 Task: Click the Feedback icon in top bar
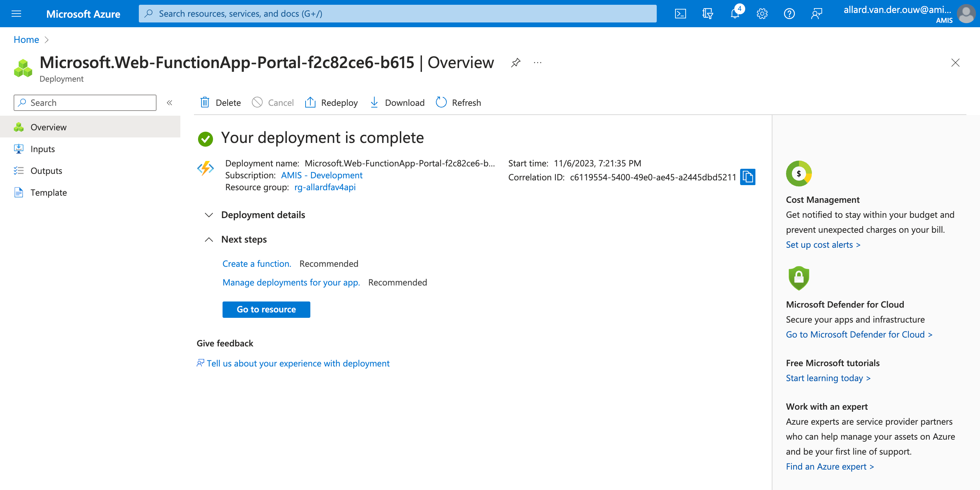tap(816, 14)
